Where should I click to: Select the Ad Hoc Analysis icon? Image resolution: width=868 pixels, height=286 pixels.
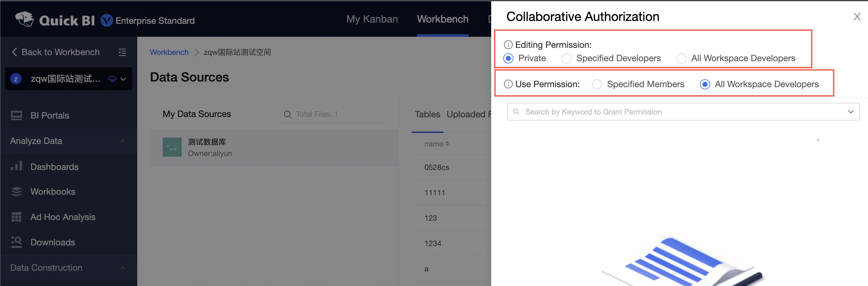(16, 217)
